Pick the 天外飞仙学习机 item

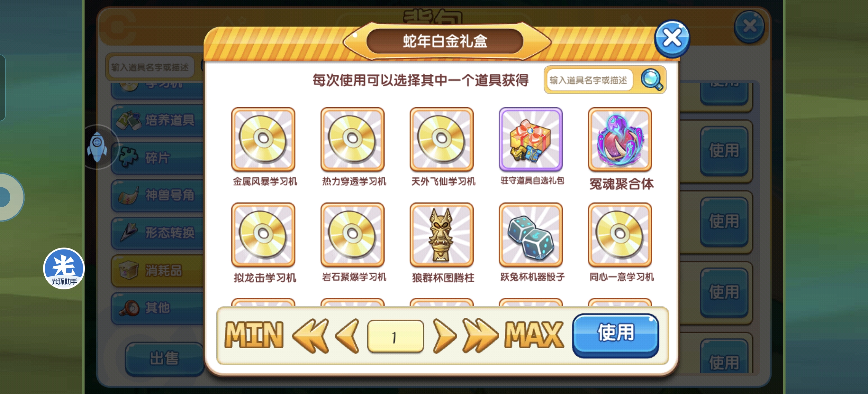441,139
